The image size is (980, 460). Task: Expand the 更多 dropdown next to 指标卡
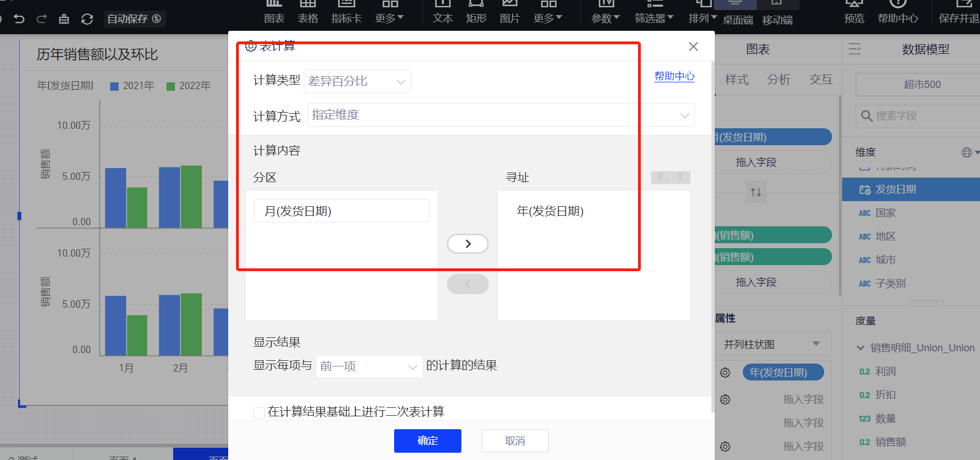tap(390, 12)
